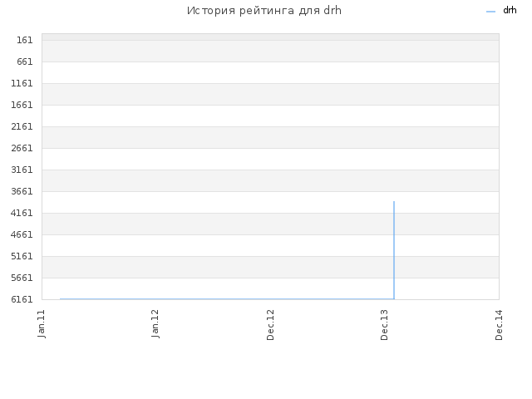532x399 pixels.
Task: Click the y-axis label 2161
Action: [x=22, y=127]
